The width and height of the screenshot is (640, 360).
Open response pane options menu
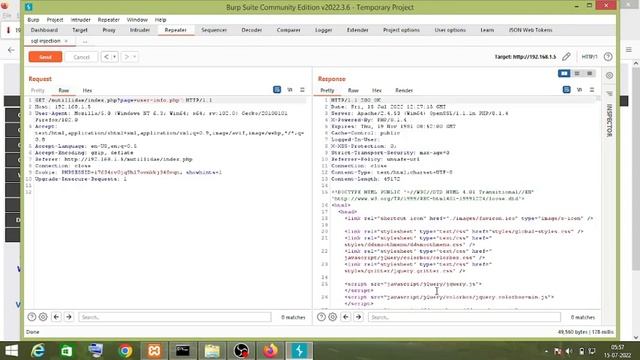pos(592,90)
